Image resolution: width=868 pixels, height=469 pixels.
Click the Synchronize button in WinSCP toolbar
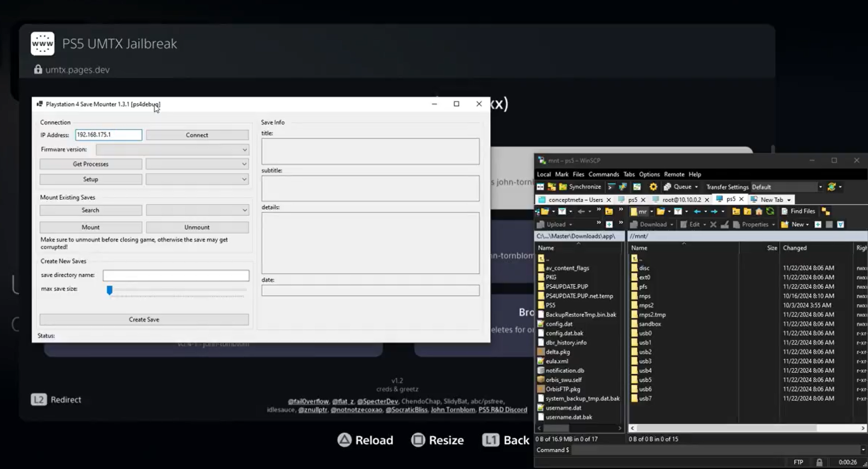(x=580, y=187)
